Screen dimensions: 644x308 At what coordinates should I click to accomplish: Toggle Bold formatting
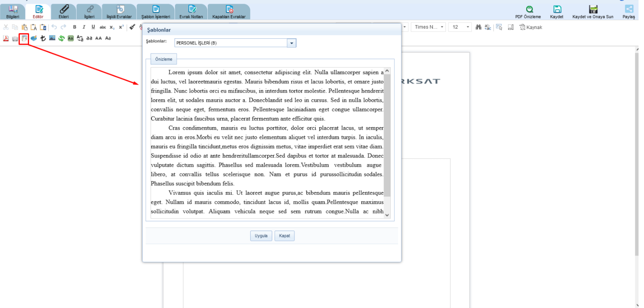click(x=74, y=27)
